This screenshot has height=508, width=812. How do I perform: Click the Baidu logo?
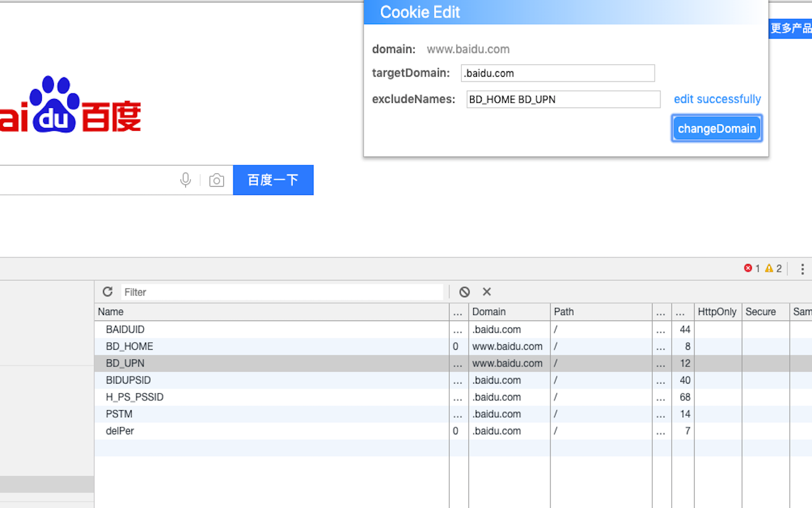(70, 105)
